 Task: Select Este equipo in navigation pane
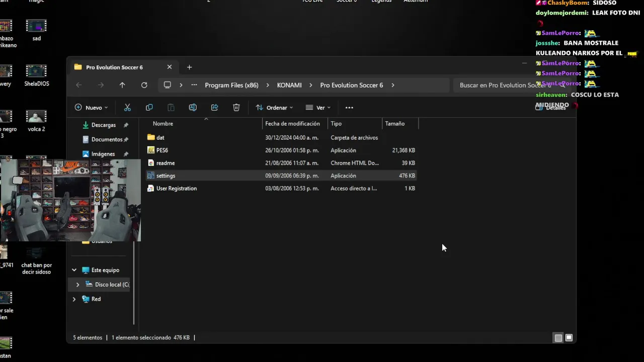(105, 270)
